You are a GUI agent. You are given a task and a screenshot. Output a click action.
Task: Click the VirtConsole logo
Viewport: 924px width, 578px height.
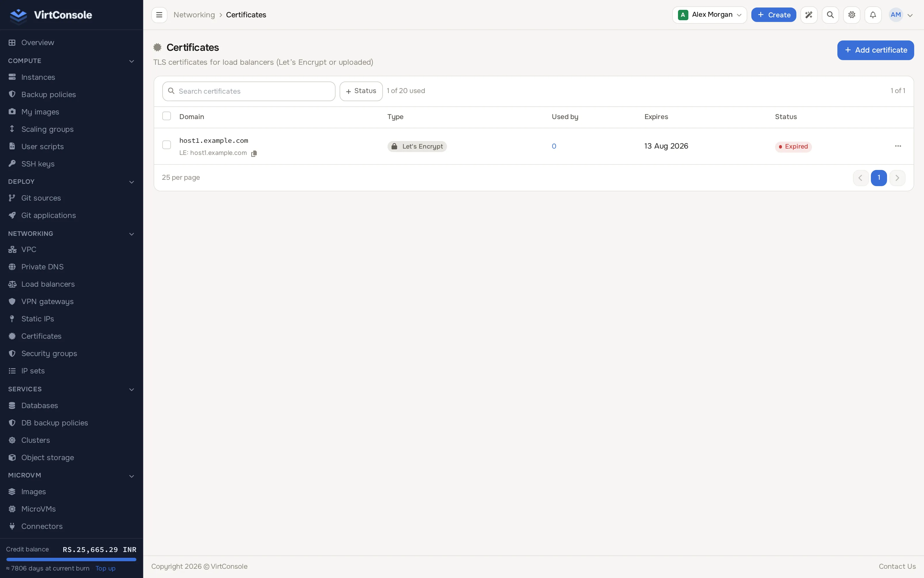(51, 15)
